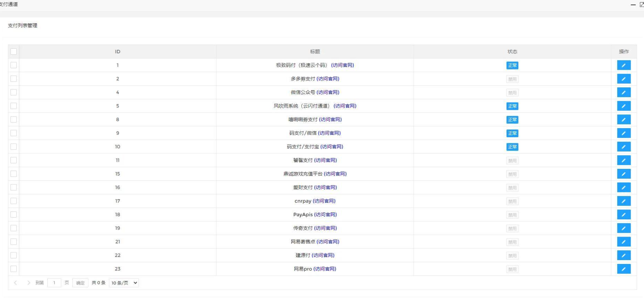Toggle 码支付/微信 status badge 正常
Viewport: 644px width, 298px height.
click(x=512, y=133)
